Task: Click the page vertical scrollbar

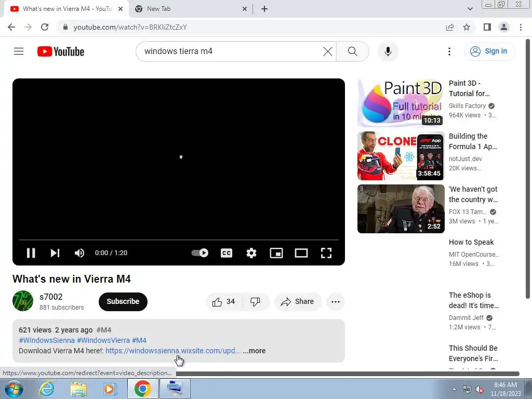Action: [x=528, y=169]
